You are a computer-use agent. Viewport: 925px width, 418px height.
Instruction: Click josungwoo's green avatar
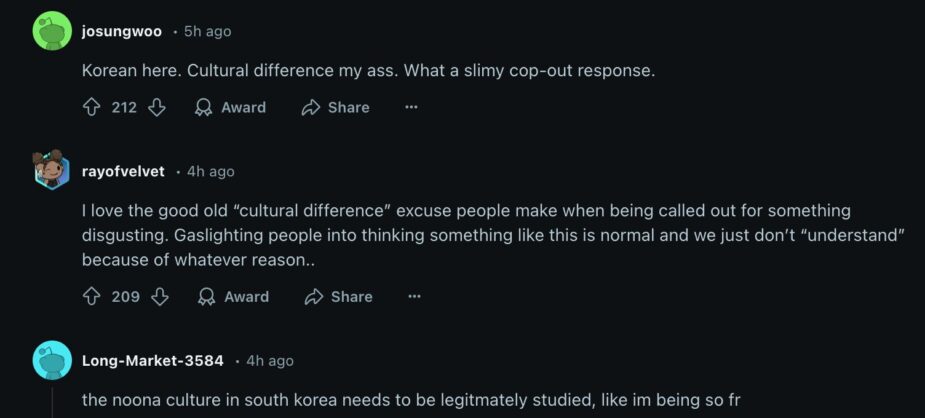[52, 31]
